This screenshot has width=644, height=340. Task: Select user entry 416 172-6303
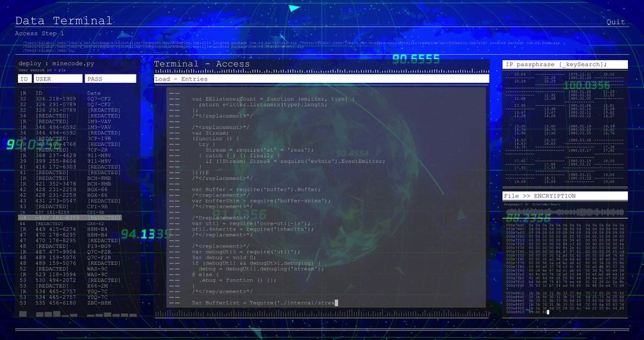click(x=55, y=167)
